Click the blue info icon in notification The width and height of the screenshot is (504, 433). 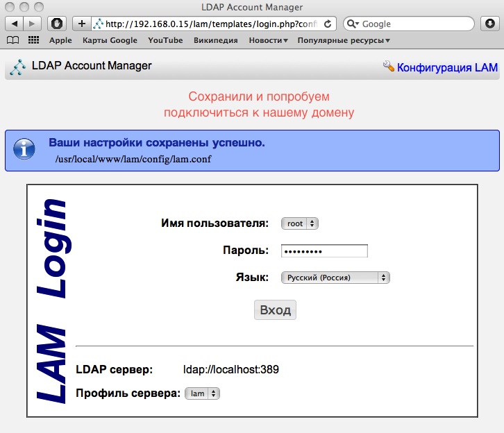25,148
